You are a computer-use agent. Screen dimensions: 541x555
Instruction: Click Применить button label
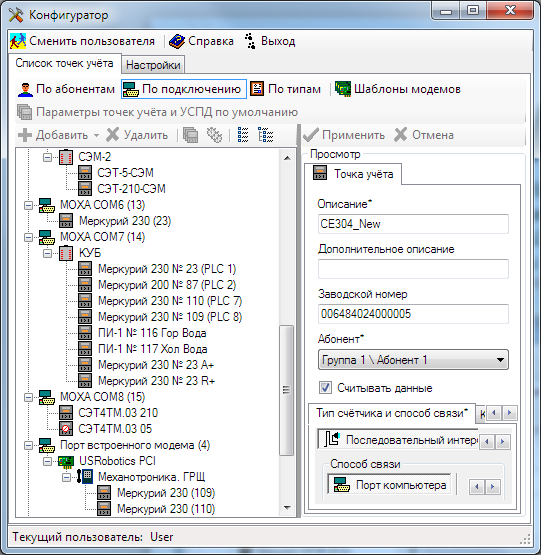pos(353,135)
